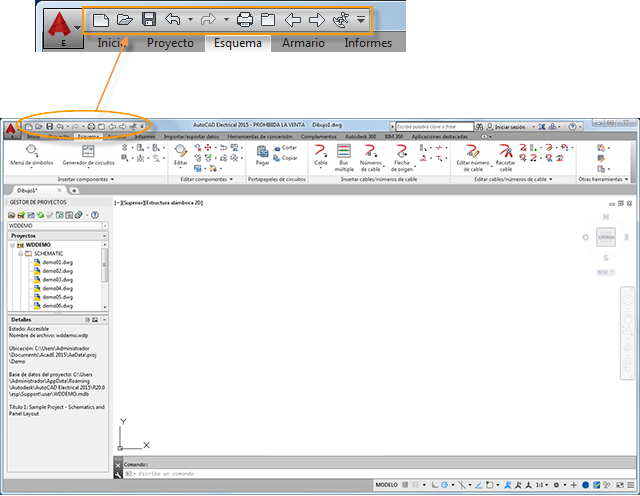Click Copiar in circuit clipboard panel
The image size is (640, 496).
coord(285,158)
